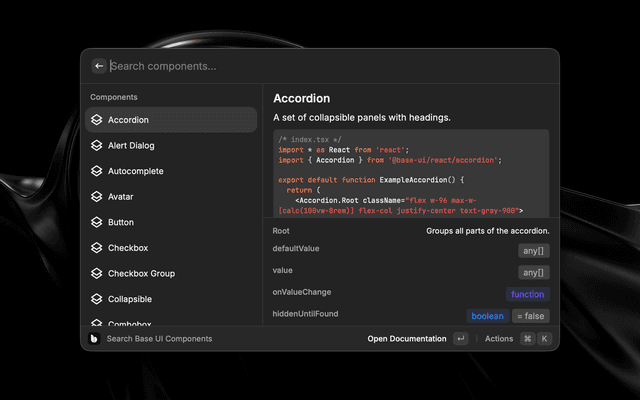Click the code example block

411,172
